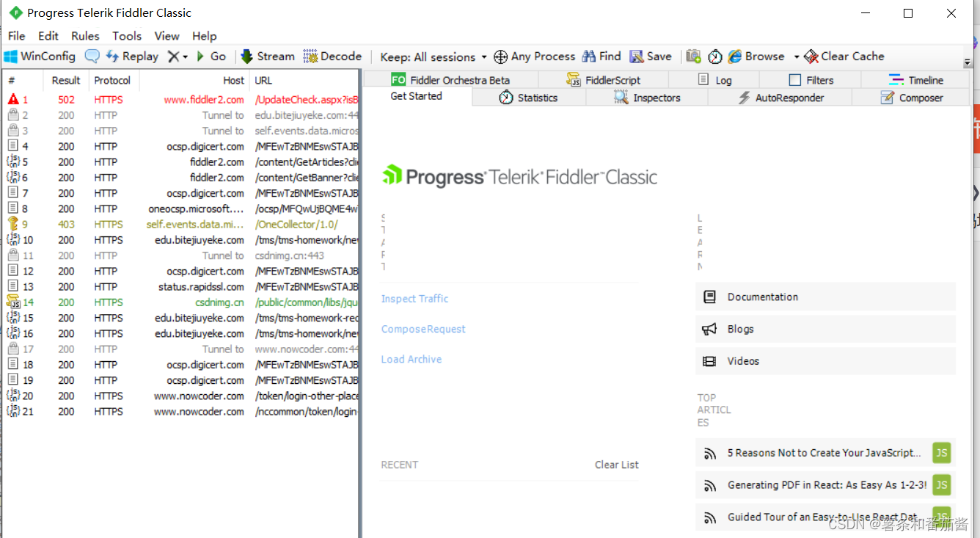
Task: Open the Remove (X) sessions dropdown
Action: click(x=178, y=57)
